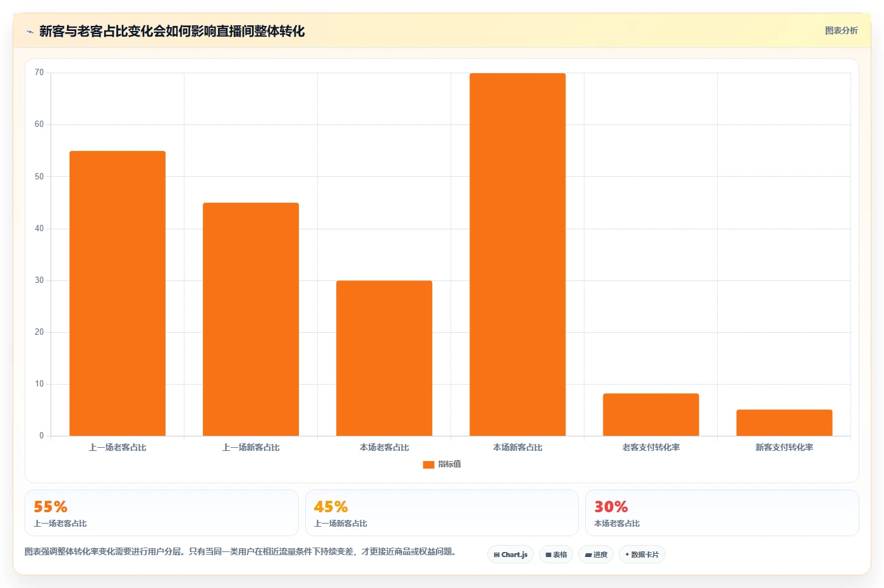Click the 上一场老客占比 bar in the chart
The image size is (884, 588).
pyautogui.click(x=118, y=293)
